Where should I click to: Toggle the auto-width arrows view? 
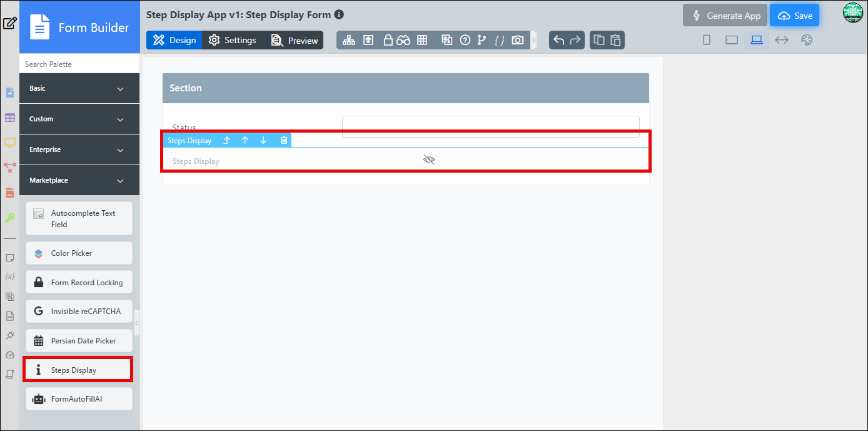pos(782,40)
